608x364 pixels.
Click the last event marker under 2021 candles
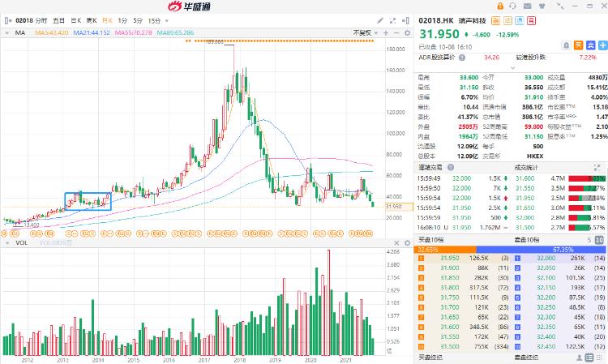370,233
